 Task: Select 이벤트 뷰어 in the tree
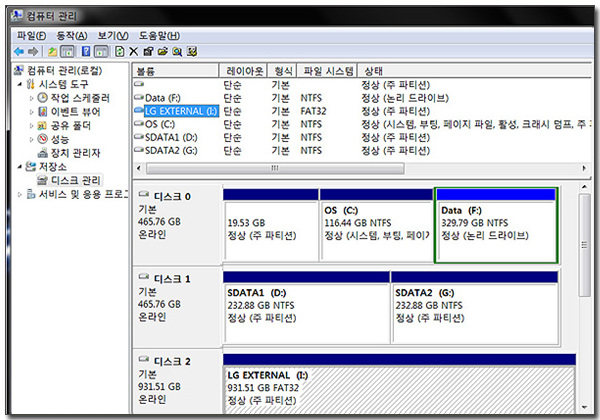coord(75,112)
